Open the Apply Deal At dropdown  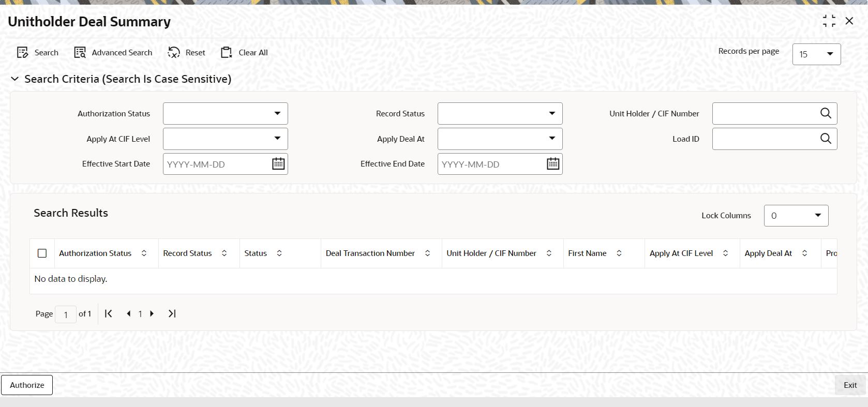pos(500,139)
